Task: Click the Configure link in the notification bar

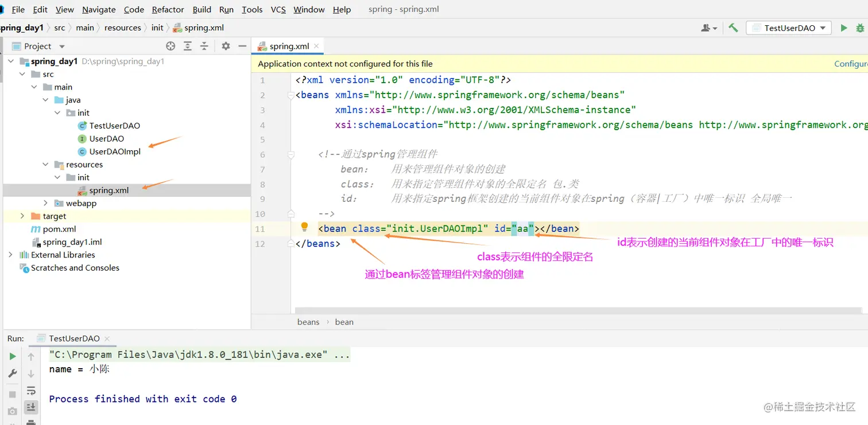Action: [x=851, y=64]
